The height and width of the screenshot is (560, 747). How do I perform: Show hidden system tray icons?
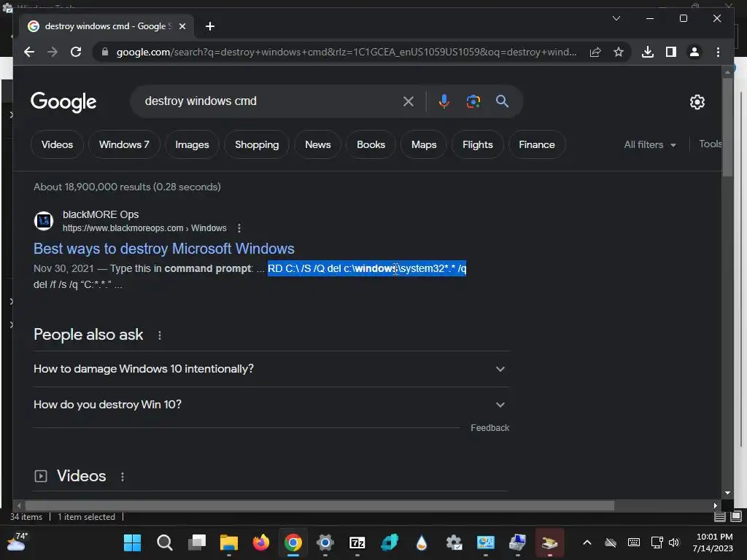587,542
